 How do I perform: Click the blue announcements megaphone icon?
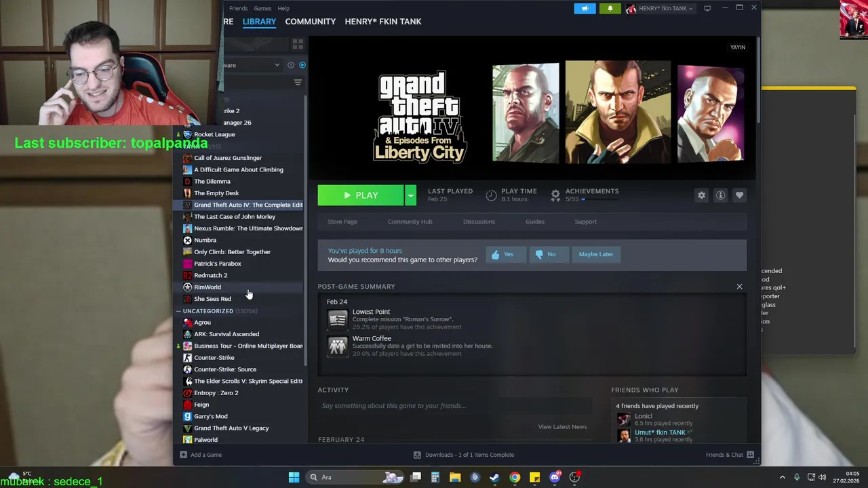tap(585, 8)
